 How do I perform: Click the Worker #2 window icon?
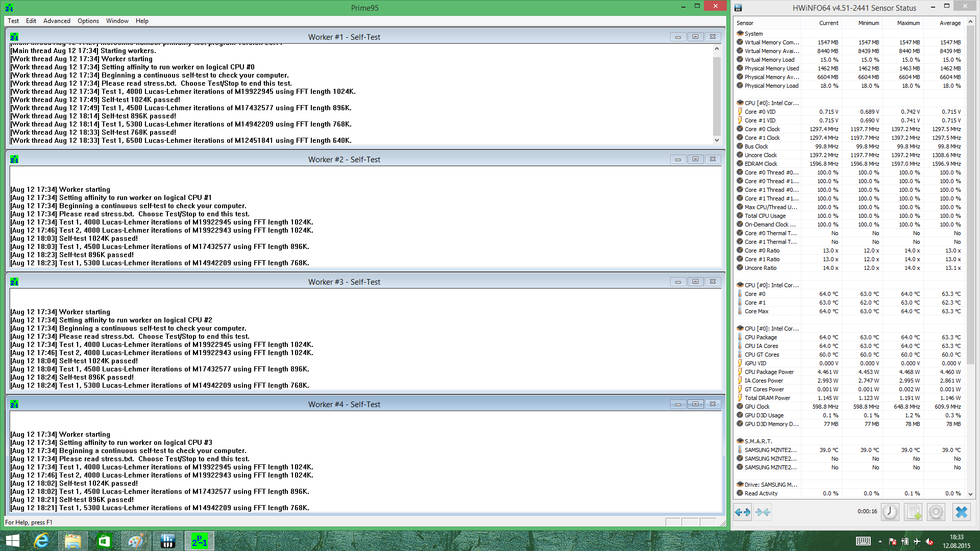14,159
